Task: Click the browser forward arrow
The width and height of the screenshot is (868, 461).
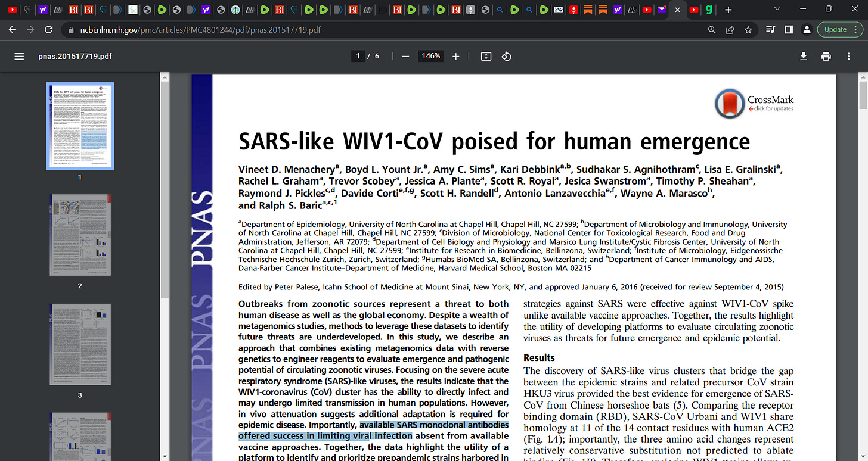Action: 30,29
